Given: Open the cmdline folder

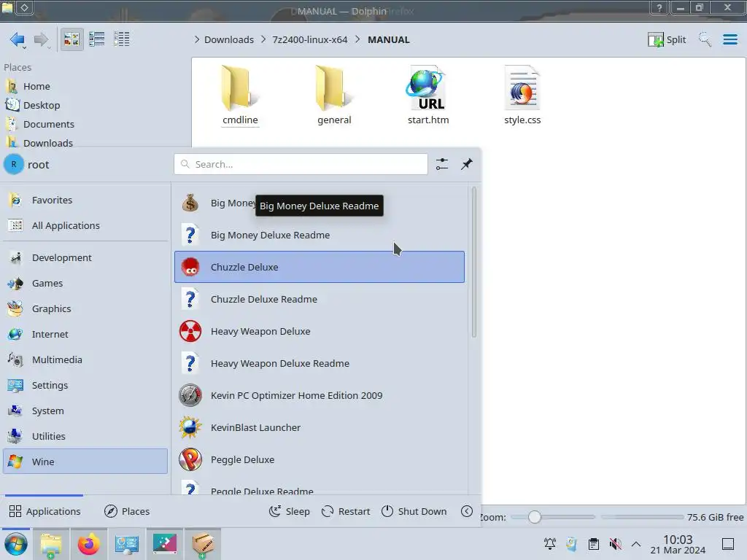Looking at the screenshot, I should [240, 96].
